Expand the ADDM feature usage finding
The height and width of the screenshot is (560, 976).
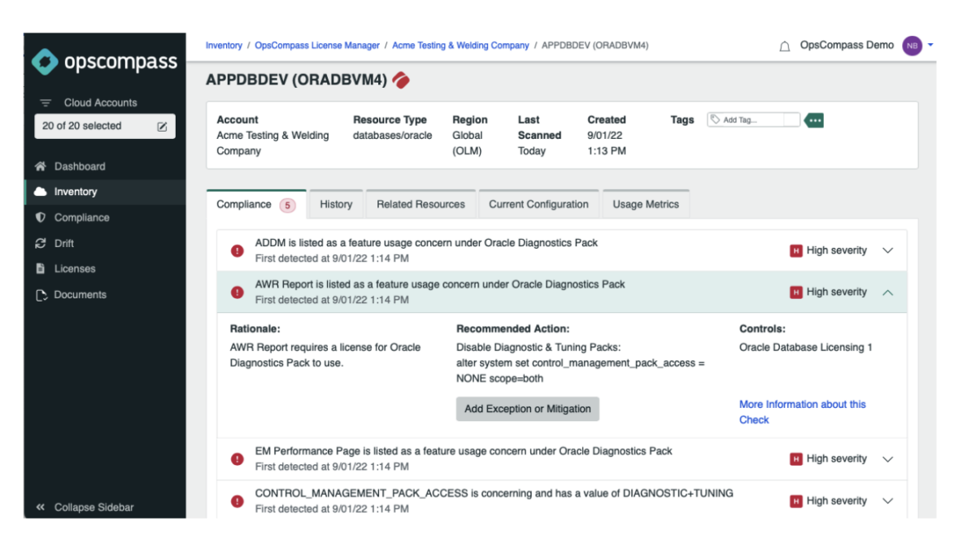coord(888,250)
